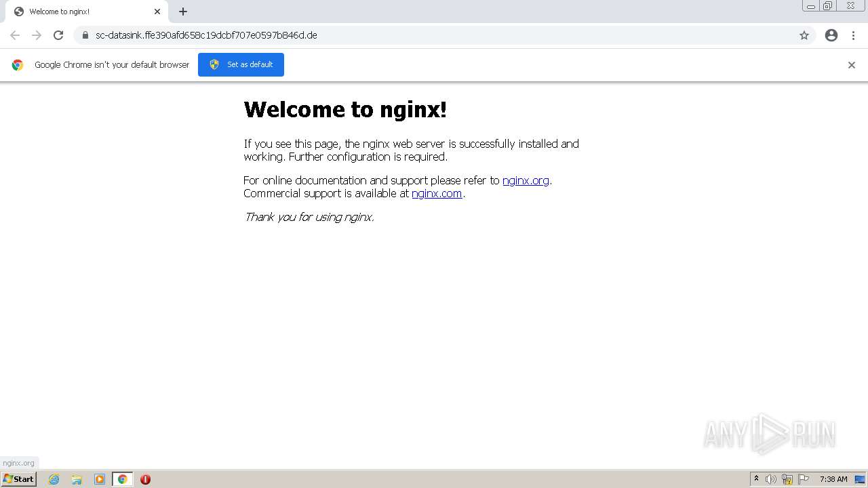Open the network tray icon
This screenshot has height=488, width=868.
[787, 479]
